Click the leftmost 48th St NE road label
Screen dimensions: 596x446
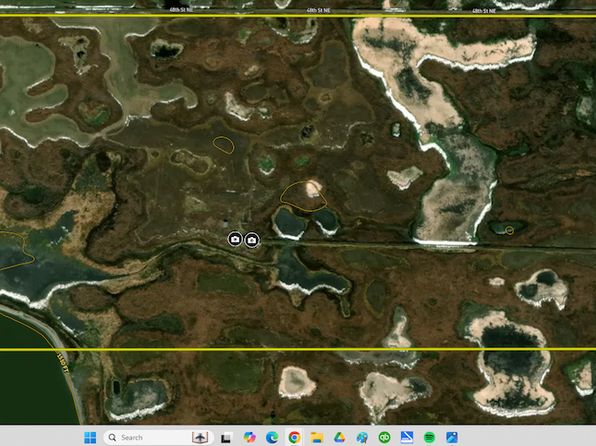(x=181, y=10)
